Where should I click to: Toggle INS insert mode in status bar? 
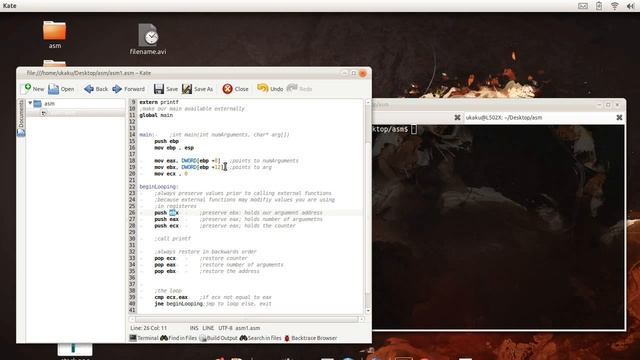[x=194, y=328]
